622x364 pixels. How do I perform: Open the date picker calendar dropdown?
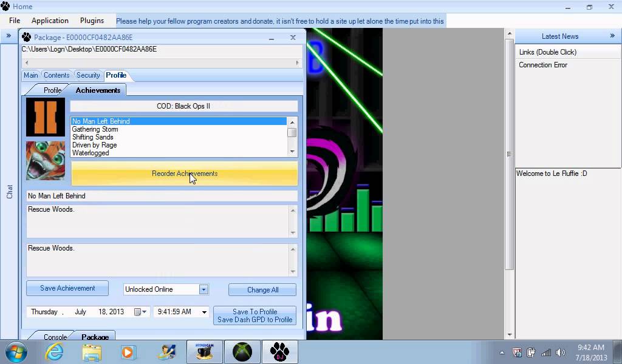pyautogui.click(x=140, y=312)
